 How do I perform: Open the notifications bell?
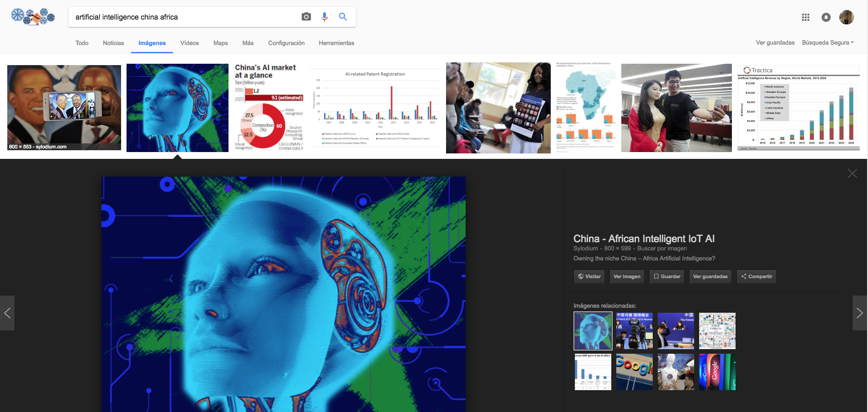point(826,17)
